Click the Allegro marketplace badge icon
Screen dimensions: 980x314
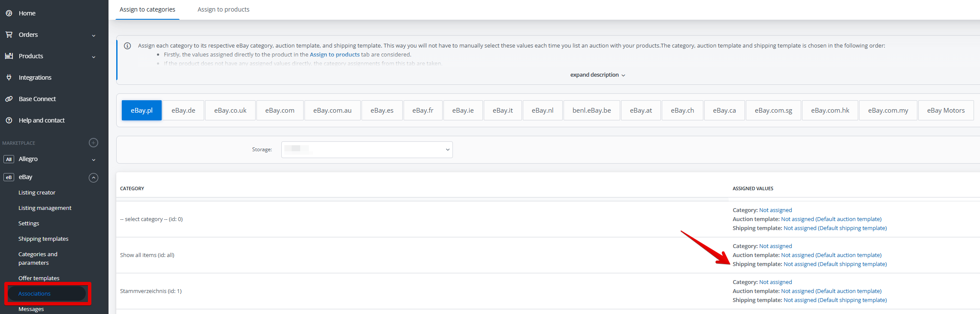coord(9,159)
